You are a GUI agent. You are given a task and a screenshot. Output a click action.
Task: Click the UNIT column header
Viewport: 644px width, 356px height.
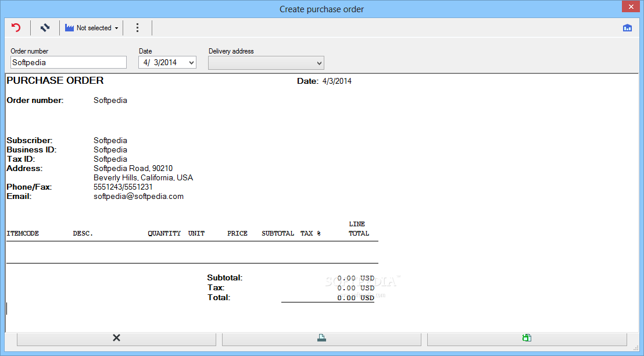click(x=196, y=233)
